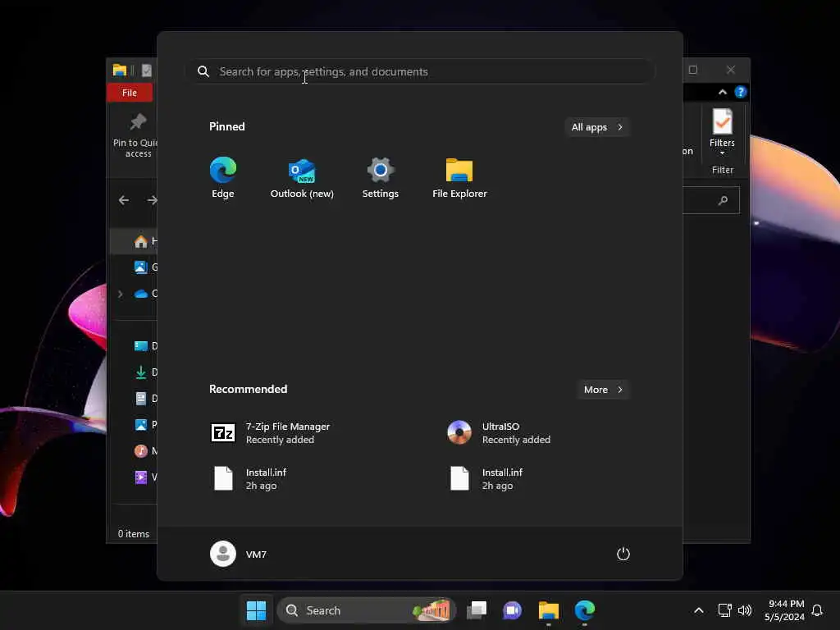
Task: Open the pinned Settings app
Action: click(x=381, y=177)
